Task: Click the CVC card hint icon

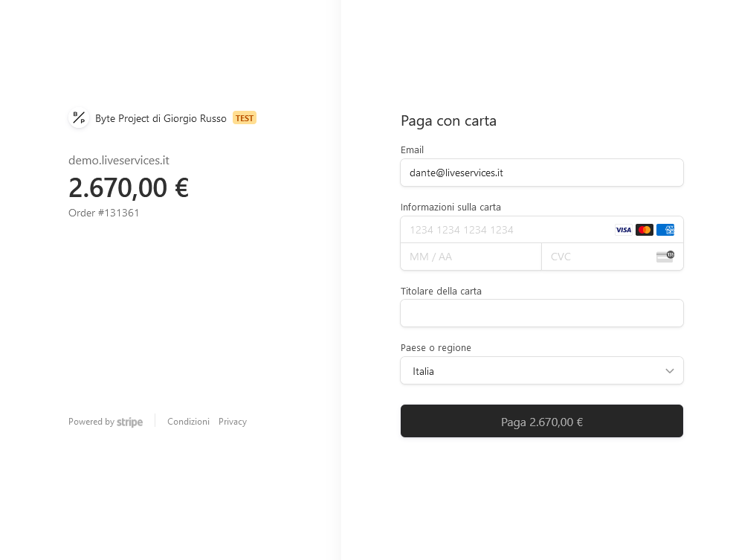Action: (x=665, y=257)
